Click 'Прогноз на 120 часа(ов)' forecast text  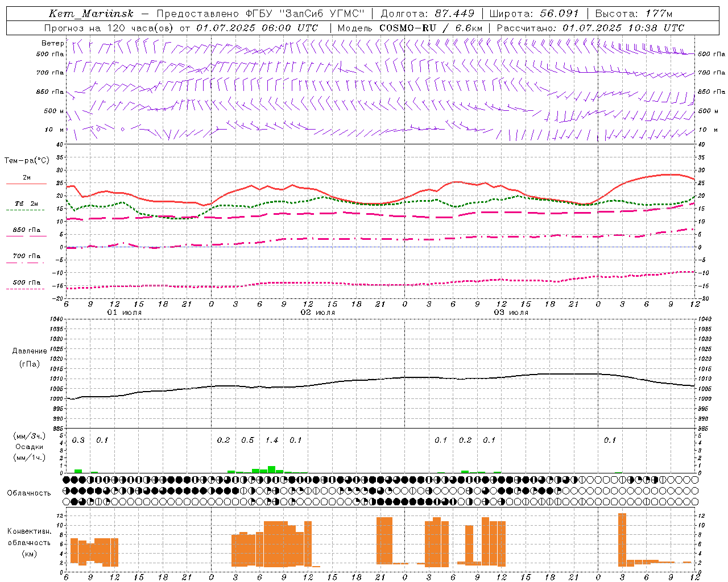click(109, 28)
